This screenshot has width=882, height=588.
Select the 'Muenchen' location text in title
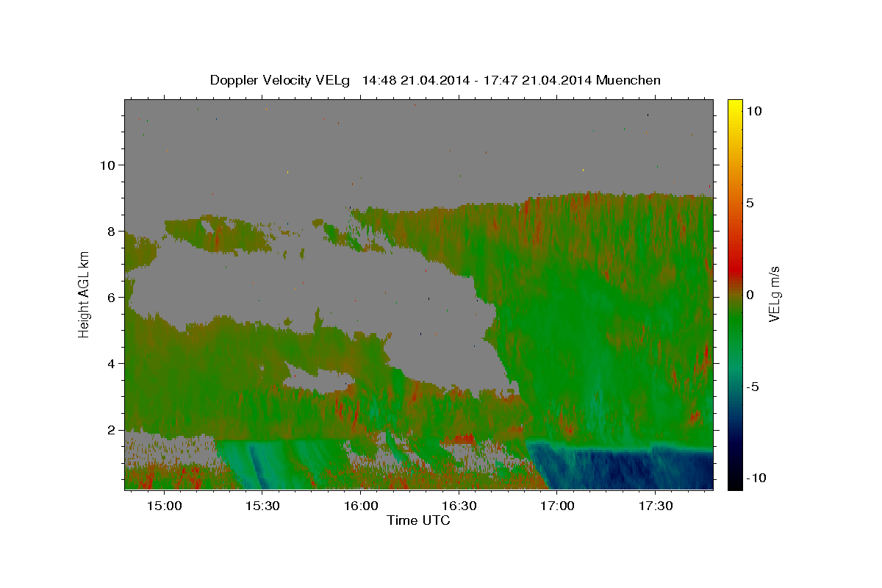(x=628, y=80)
